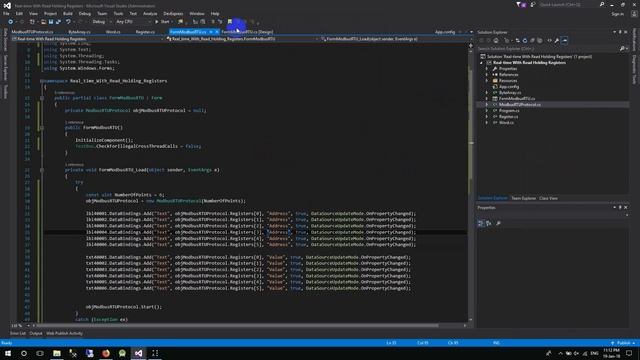Click the Visual Studio logo icon

coord(7,6)
